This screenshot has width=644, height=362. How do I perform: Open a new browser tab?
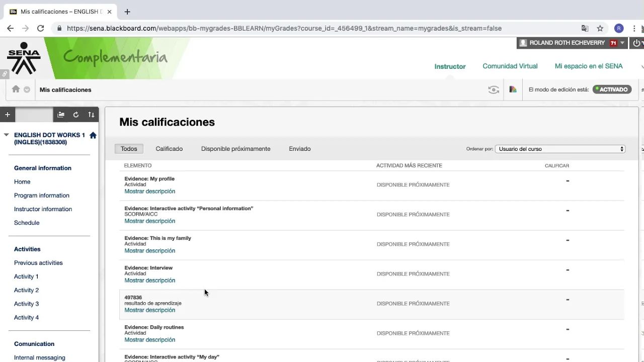point(127,12)
